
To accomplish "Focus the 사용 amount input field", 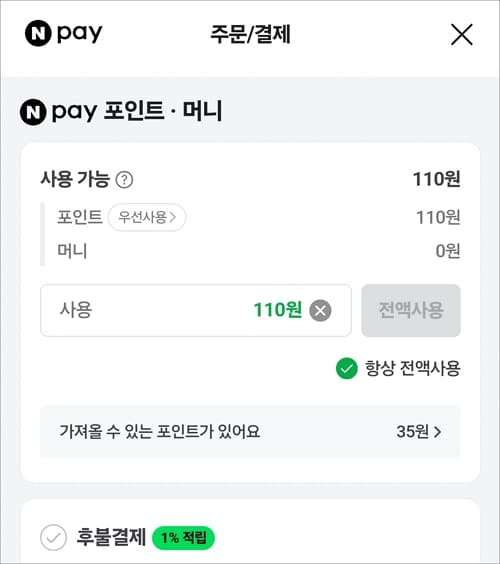I will 196,310.
